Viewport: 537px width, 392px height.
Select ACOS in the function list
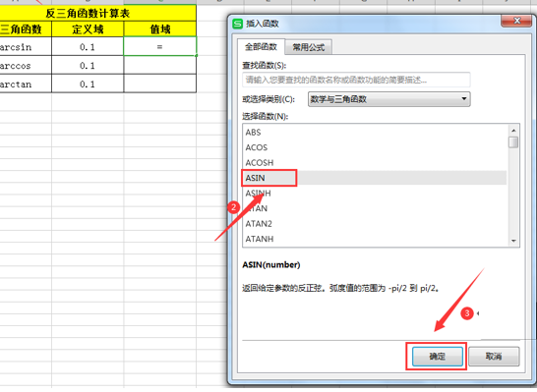coord(375,147)
